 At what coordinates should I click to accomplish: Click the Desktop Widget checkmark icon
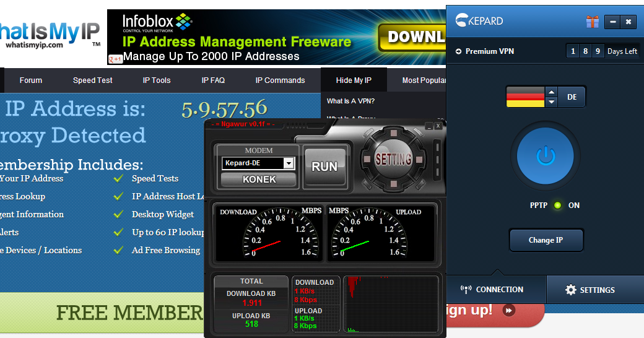click(x=118, y=214)
